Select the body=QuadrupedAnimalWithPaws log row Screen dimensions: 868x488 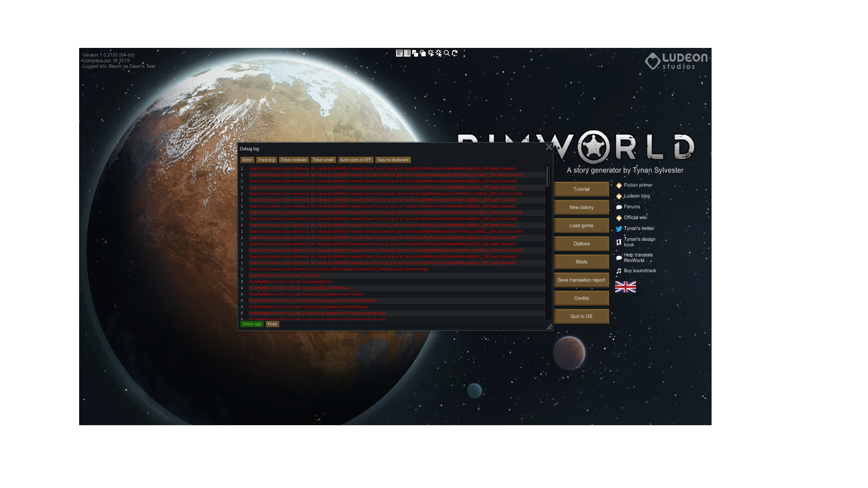392,294
